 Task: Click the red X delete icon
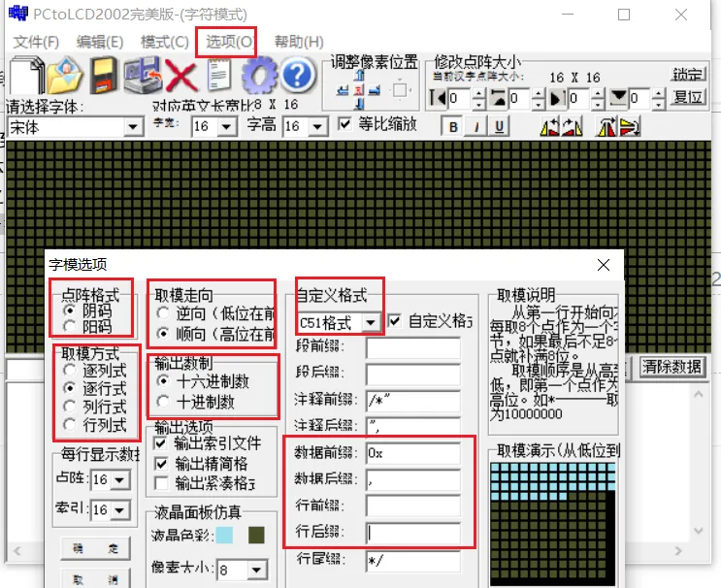181,76
